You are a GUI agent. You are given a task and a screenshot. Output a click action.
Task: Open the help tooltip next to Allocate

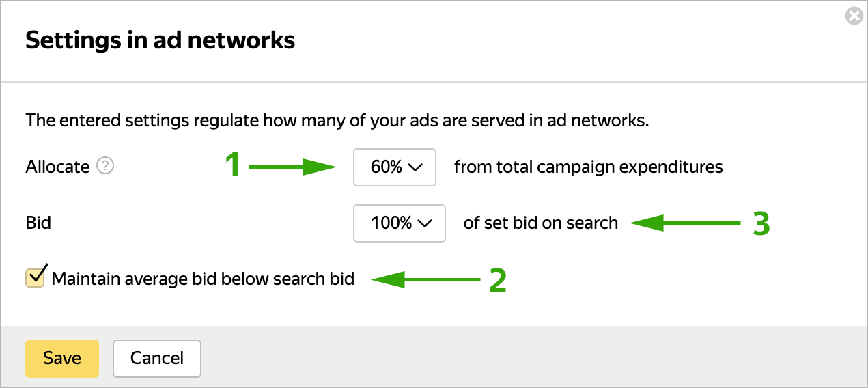pos(104,166)
